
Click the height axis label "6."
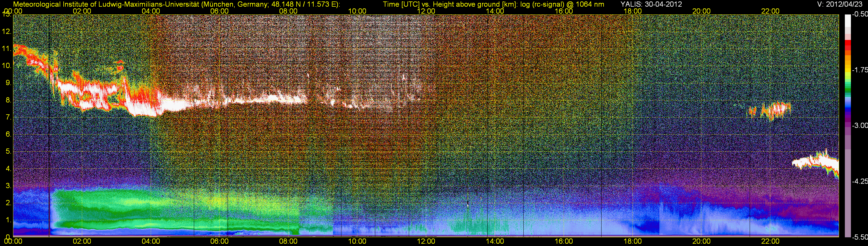coord(8,134)
